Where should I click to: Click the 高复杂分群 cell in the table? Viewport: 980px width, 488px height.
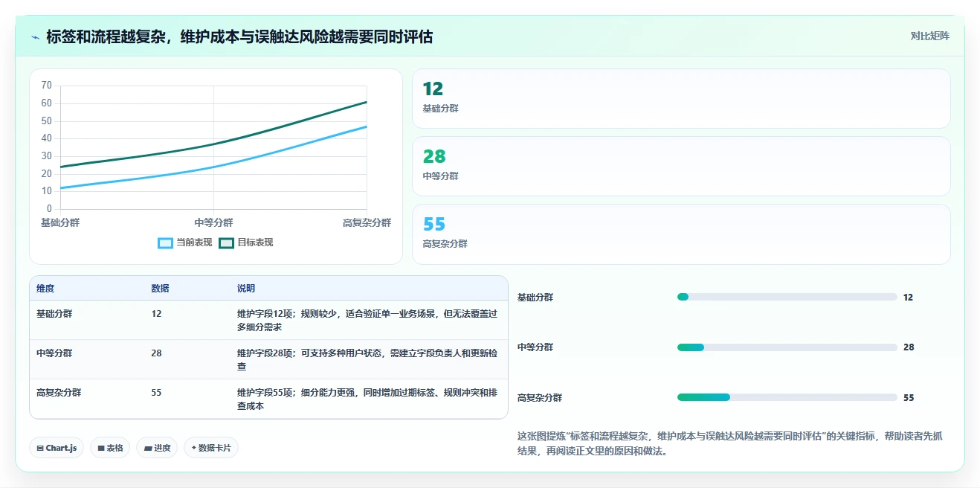tap(59, 393)
